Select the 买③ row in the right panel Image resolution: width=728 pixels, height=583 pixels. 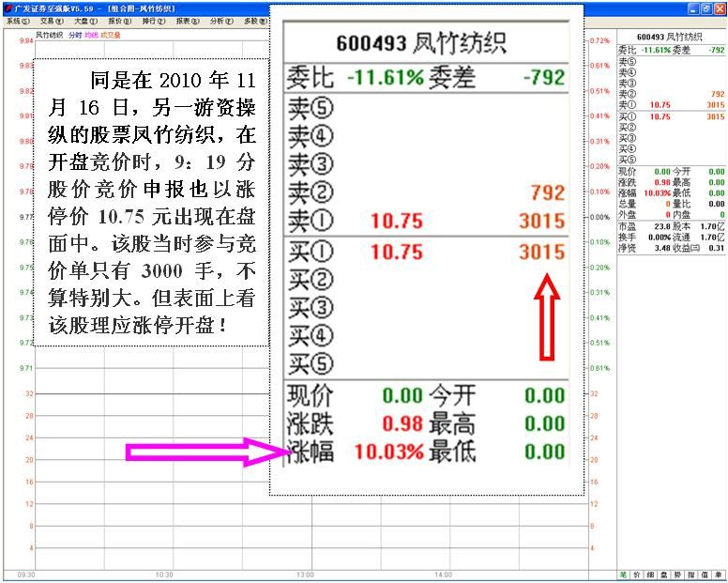click(x=672, y=138)
